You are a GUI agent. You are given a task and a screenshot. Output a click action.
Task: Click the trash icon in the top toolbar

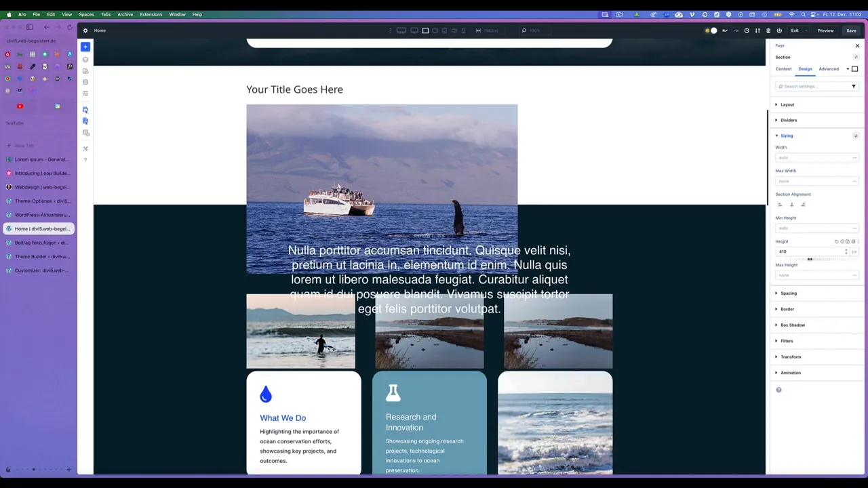(x=768, y=30)
